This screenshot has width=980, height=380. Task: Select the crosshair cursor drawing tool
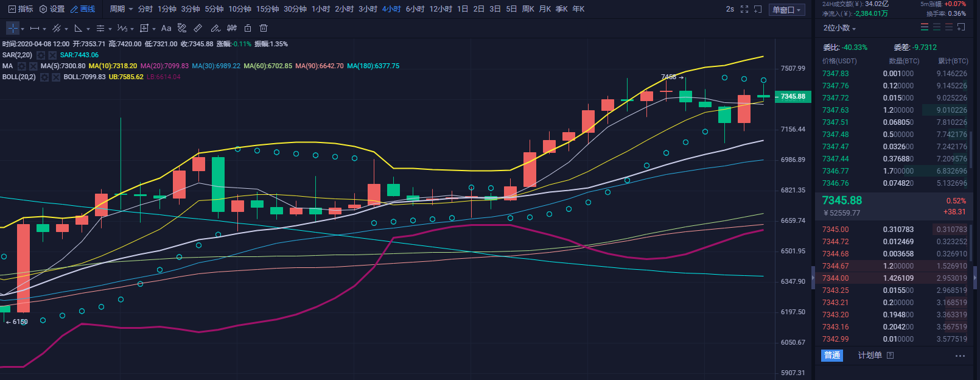click(13, 28)
